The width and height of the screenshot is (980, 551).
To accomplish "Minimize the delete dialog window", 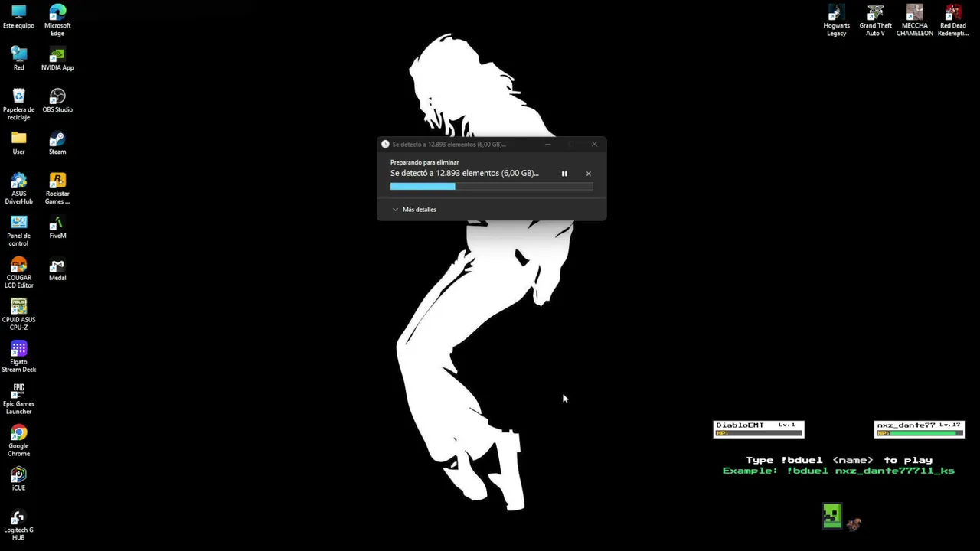I will [x=548, y=144].
